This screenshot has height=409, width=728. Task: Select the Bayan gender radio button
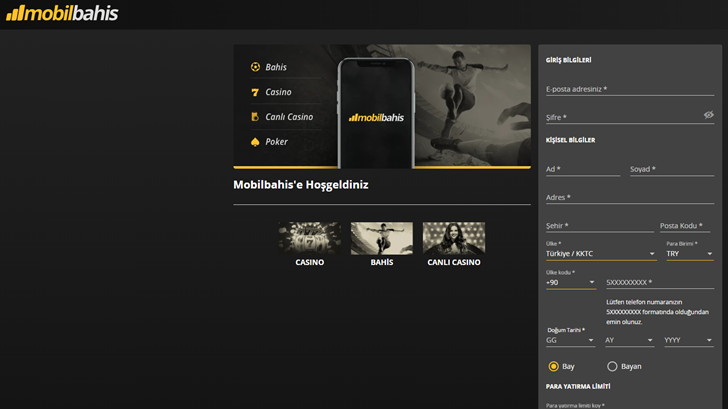612,366
